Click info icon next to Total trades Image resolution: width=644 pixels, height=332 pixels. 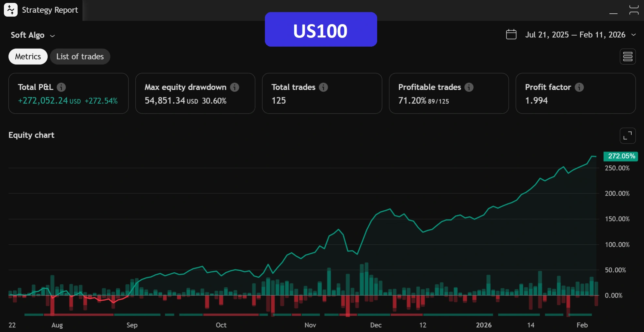coord(323,87)
